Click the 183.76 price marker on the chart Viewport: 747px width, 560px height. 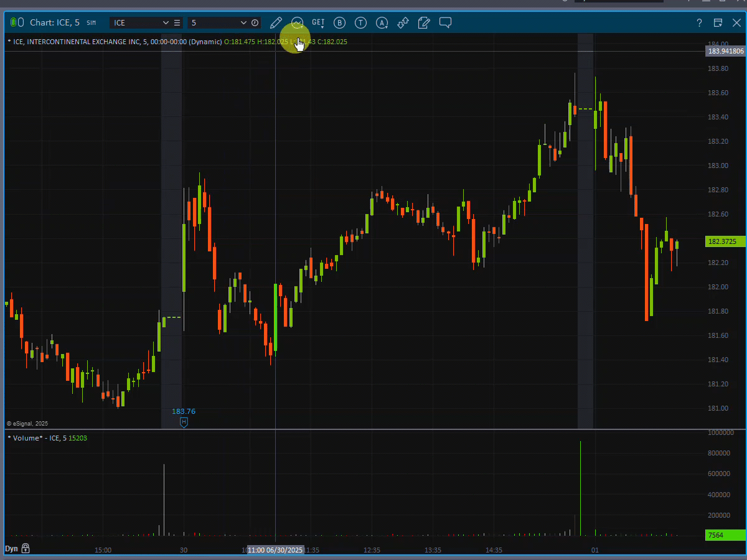183,411
